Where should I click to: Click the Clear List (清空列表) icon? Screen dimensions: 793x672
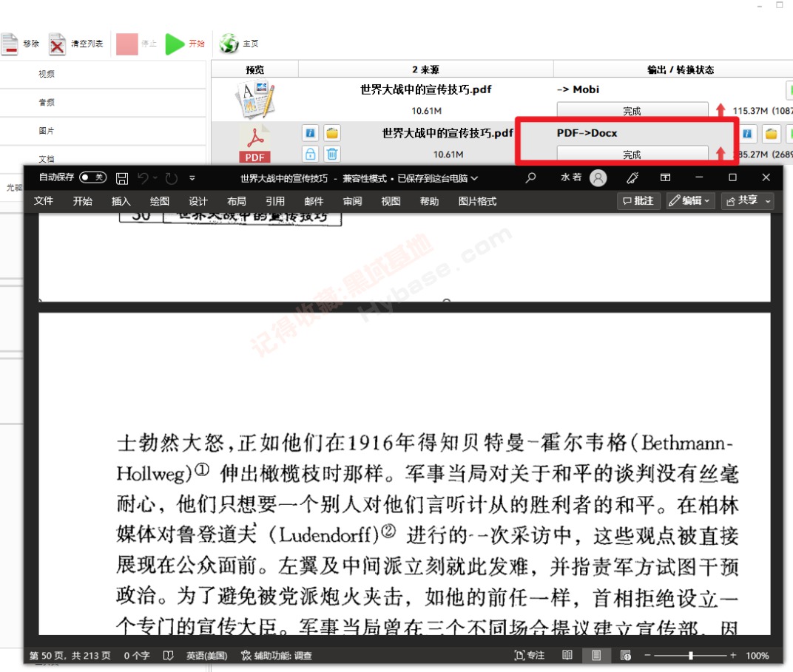(x=57, y=44)
